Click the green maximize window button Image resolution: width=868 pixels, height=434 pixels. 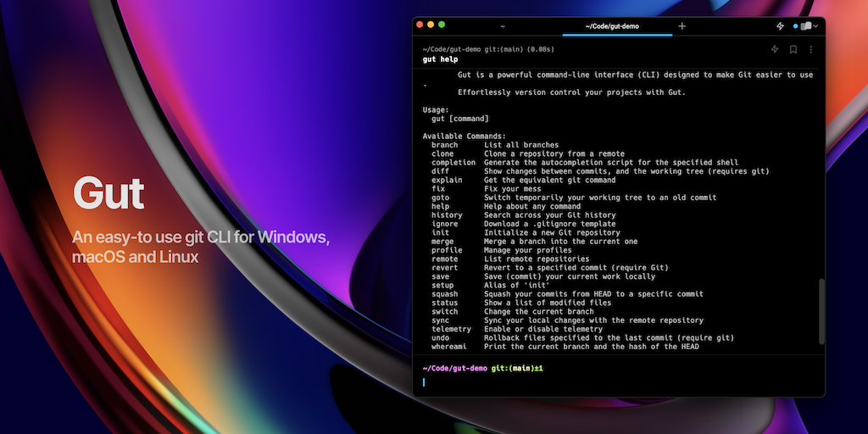(x=442, y=25)
